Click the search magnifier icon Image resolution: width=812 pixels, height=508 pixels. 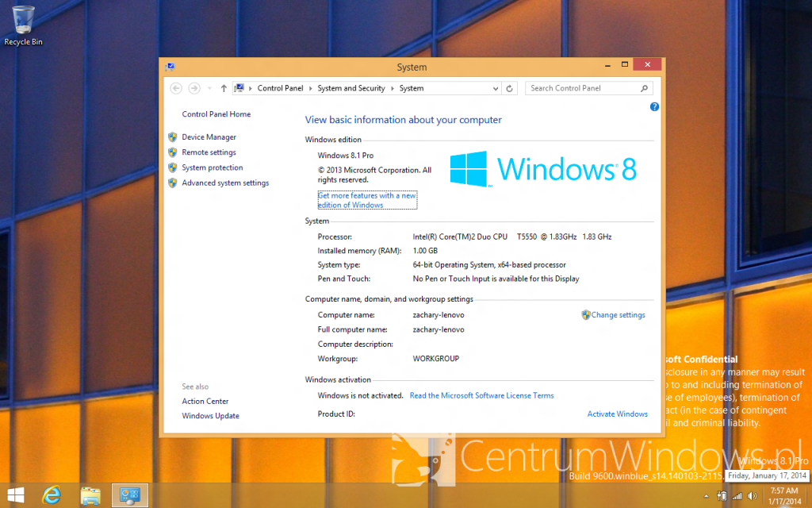coord(644,89)
